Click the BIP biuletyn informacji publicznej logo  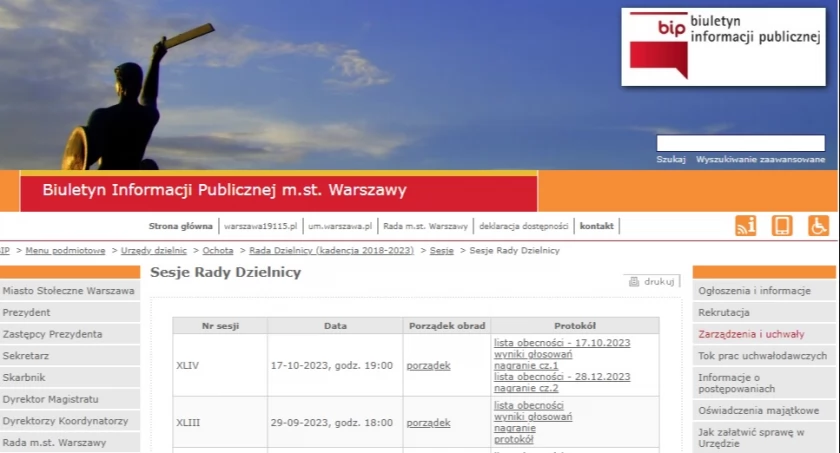[723, 47]
